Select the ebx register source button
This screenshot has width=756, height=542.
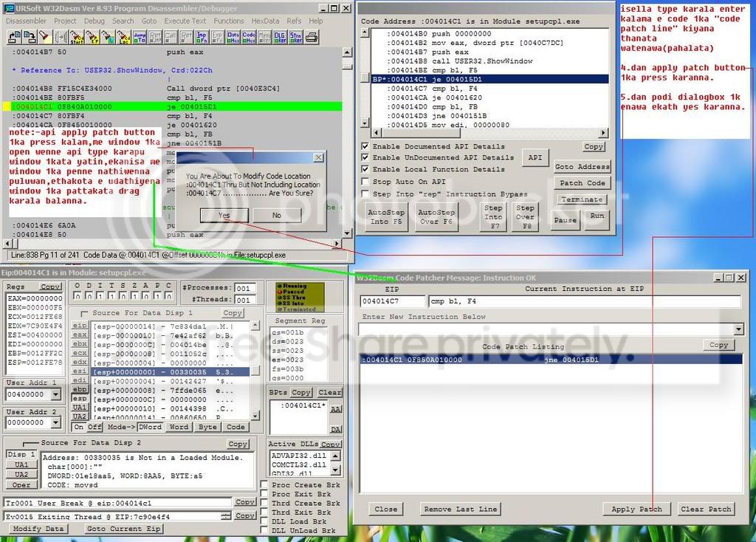tap(80, 344)
